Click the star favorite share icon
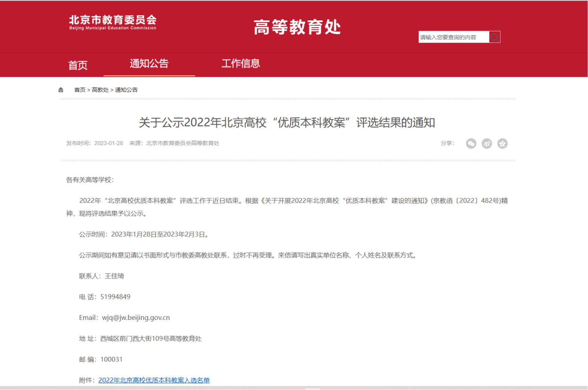This screenshot has width=588, height=390. point(502,144)
